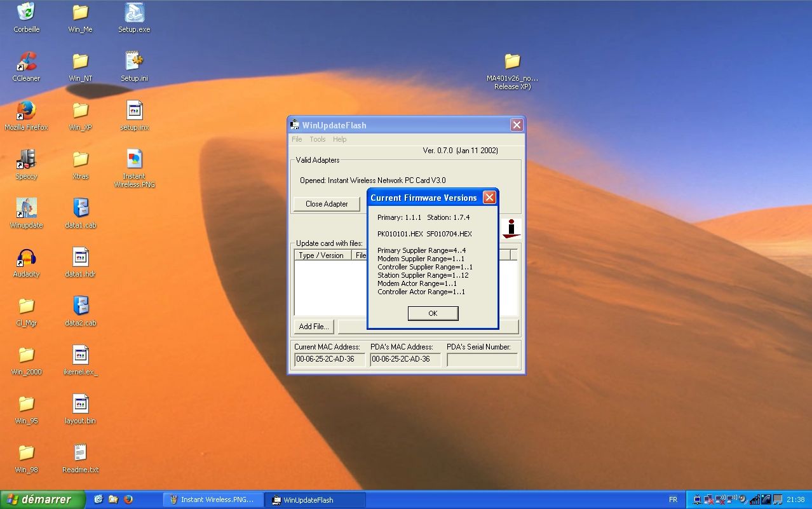Select the Audacity desktop shortcut
Image resolution: width=812 pixels, height=509 pixels.
[26, 258]
